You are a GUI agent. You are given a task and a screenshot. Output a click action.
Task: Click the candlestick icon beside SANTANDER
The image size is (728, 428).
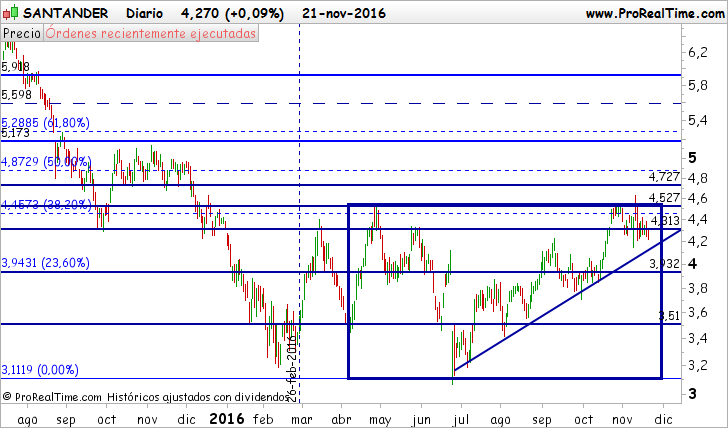tap(11, 13)
